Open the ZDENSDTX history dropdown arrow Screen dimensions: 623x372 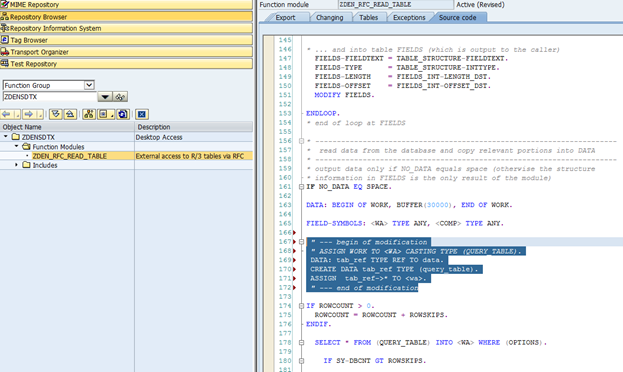pyautogui.click(x=104, y=97)
